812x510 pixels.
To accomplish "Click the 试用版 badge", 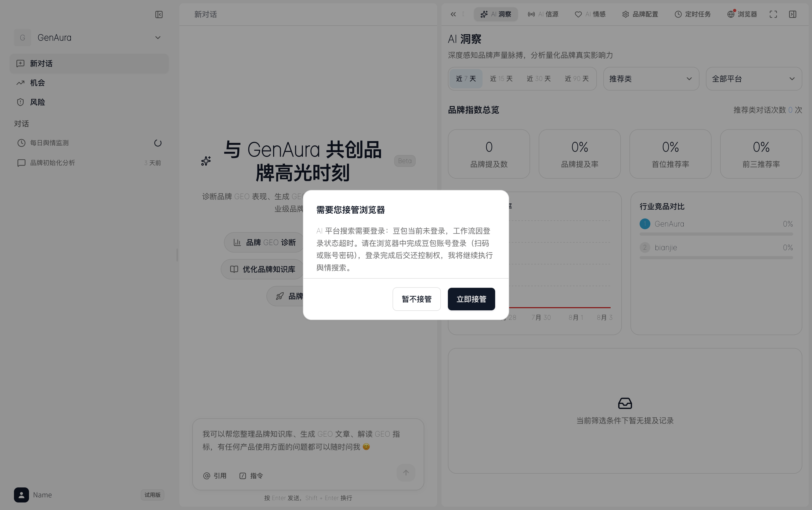I will [152, 495].
